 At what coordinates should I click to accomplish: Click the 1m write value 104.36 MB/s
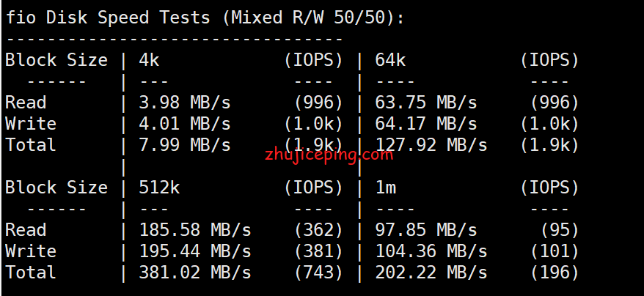(431, 251)
